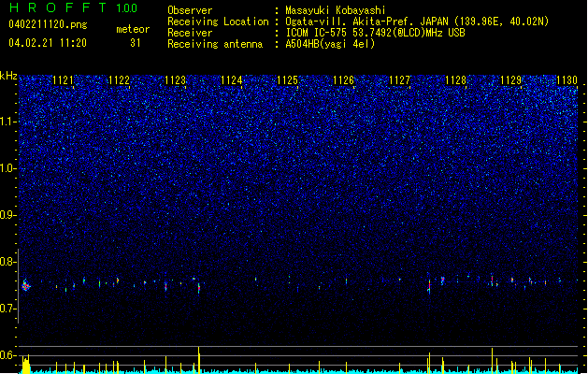Click the strong echo streak just after 1127
Viewport: 588px width, 374px height.
point(429,285)
